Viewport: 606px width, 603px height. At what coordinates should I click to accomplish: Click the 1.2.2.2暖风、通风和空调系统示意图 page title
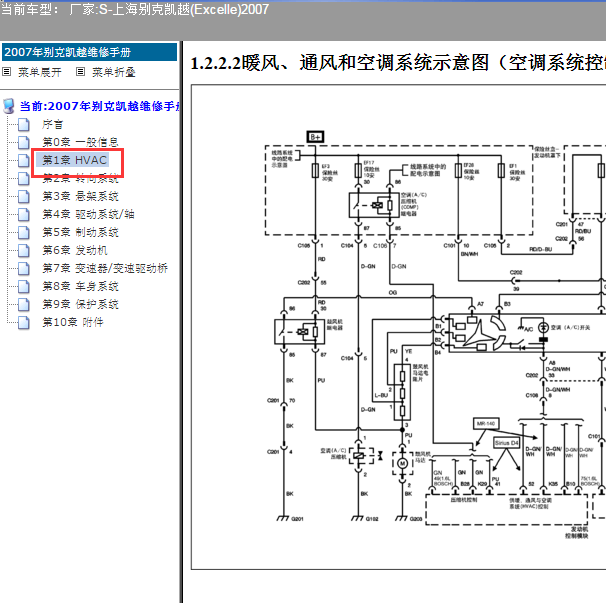point(398,63)
